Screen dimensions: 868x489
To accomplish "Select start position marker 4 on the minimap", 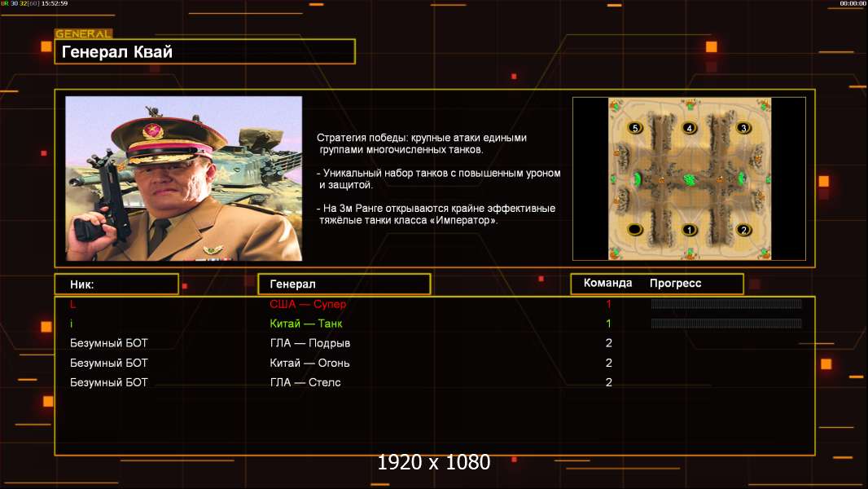I will pyautogui.click(x=689, y=128).
